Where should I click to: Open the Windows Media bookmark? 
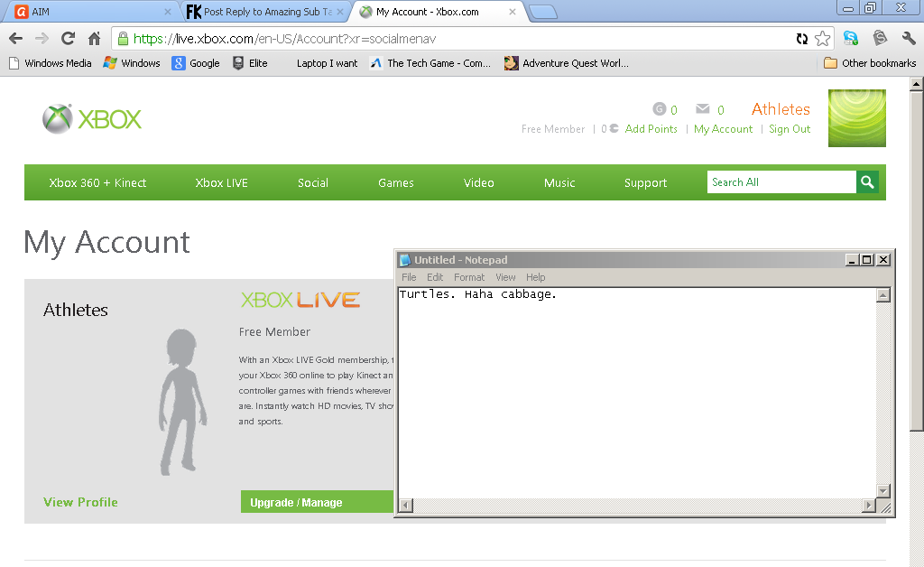[51, 63]
